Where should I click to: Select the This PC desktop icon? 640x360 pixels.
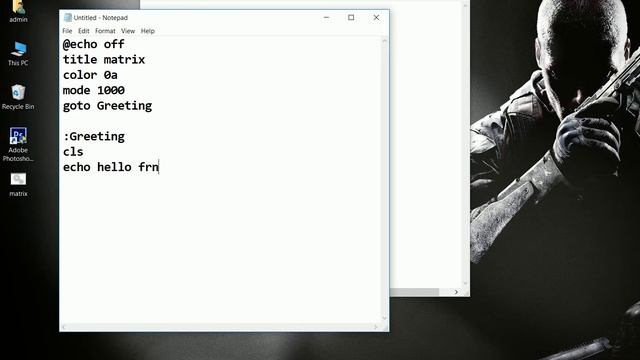[18, 53]
